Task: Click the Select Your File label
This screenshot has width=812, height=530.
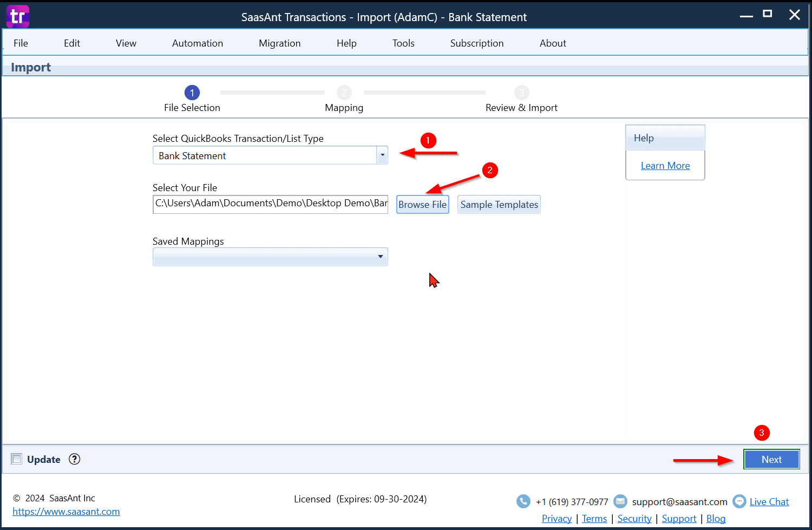Action: point(185,188)
